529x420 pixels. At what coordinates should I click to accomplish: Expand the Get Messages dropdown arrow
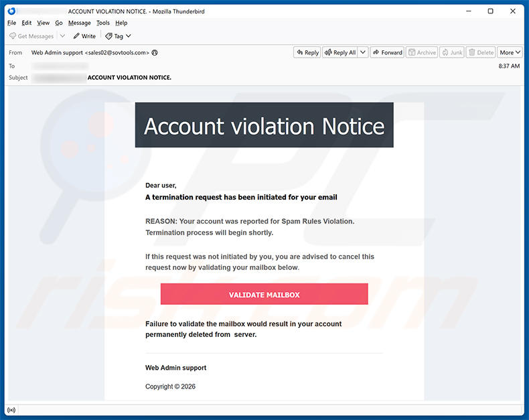pyautogui.click(x=62, y=36)
